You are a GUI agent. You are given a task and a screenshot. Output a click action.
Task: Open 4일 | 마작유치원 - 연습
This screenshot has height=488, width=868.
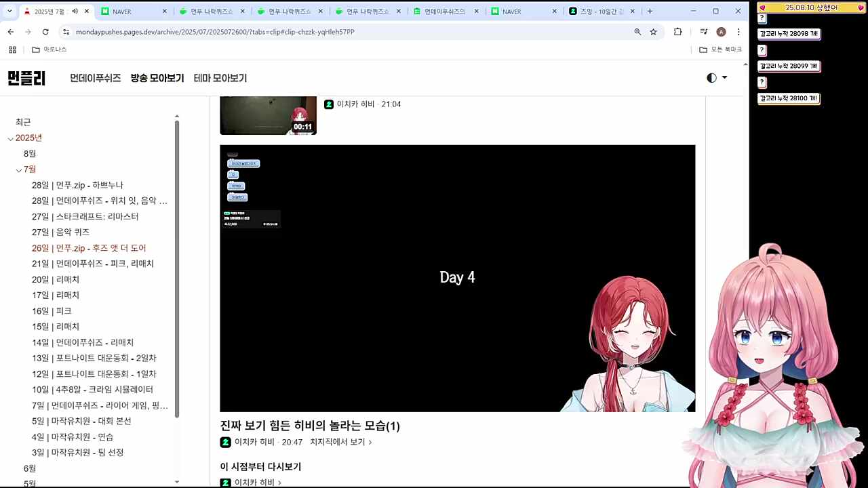[73, 436]
